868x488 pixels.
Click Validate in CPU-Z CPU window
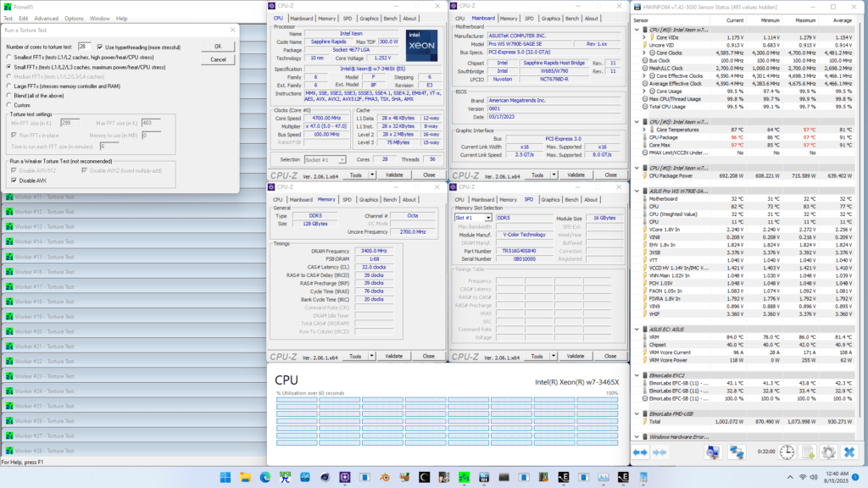(x=394, y=175)
